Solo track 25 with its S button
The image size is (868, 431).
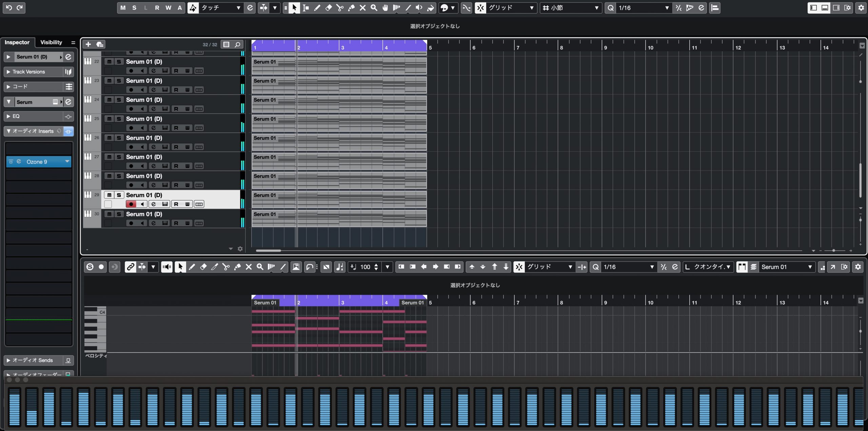(x=119, y=119)
